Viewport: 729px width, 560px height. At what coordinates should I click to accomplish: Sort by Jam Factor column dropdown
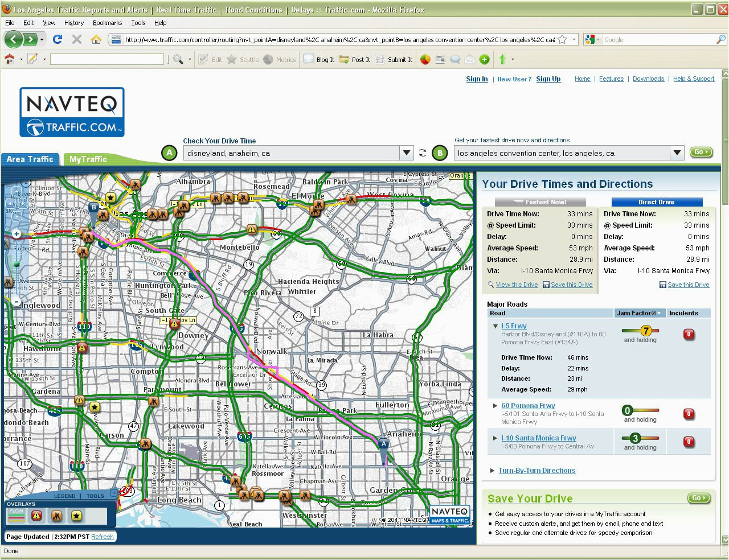pyautogui.click(x=660, y=313)
